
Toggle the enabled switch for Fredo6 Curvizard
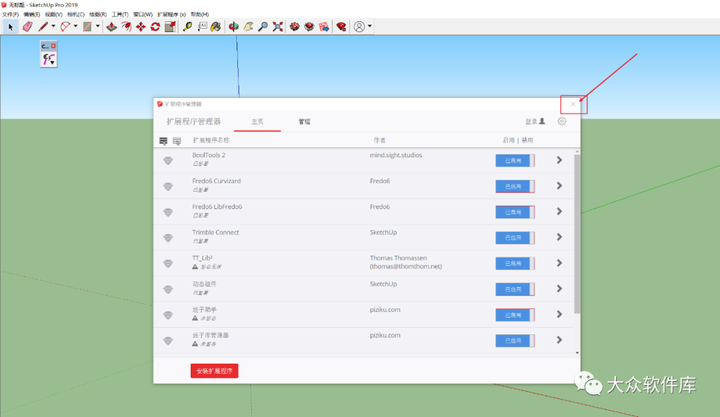point(515,186)
